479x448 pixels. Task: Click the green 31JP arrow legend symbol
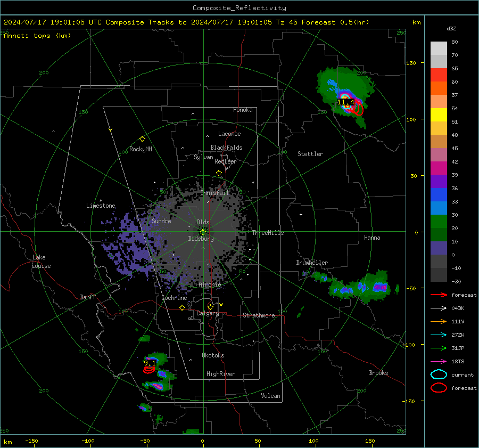click(439, 348)
